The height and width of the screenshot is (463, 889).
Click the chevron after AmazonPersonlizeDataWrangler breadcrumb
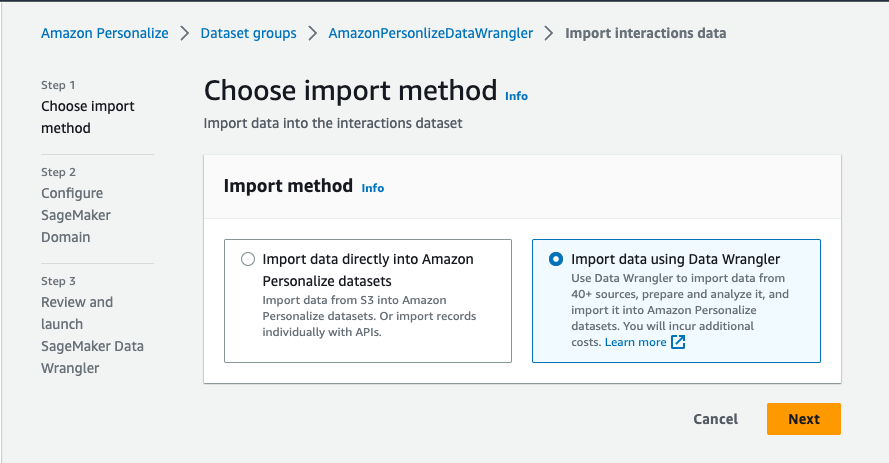[549, 33]
